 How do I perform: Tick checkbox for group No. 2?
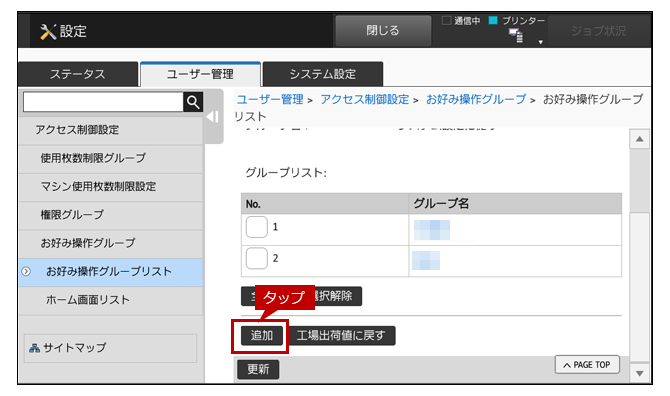coord(256,258)
